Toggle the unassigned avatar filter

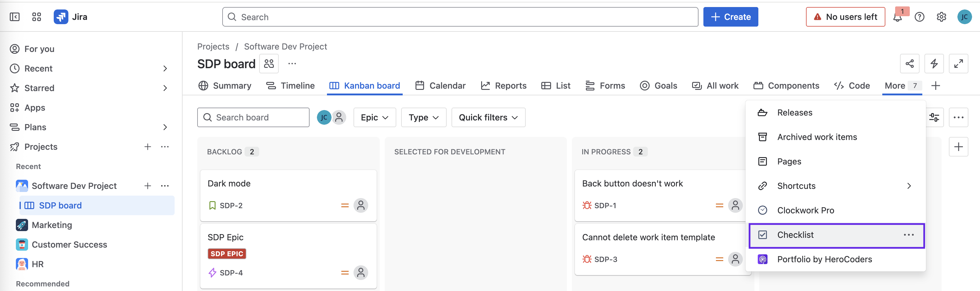point(339,117)
